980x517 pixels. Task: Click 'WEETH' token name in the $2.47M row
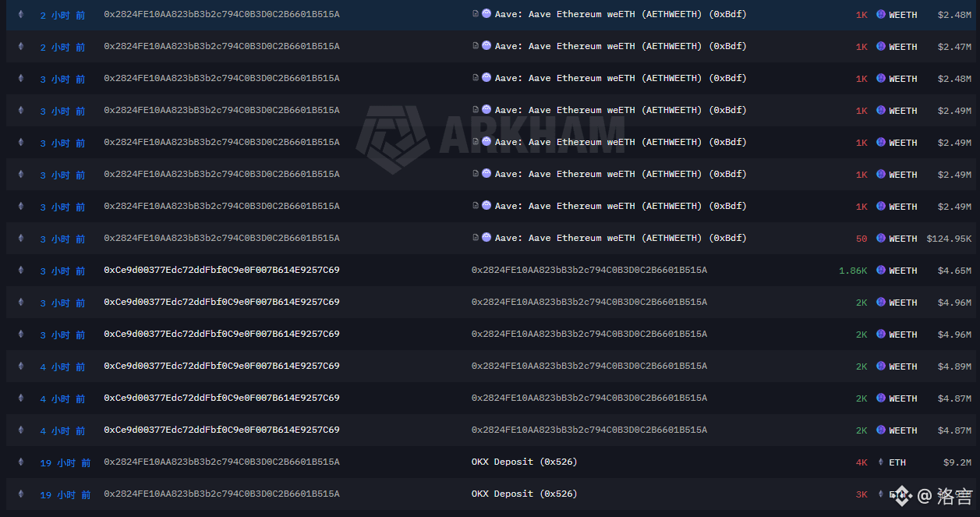[904, 47]
